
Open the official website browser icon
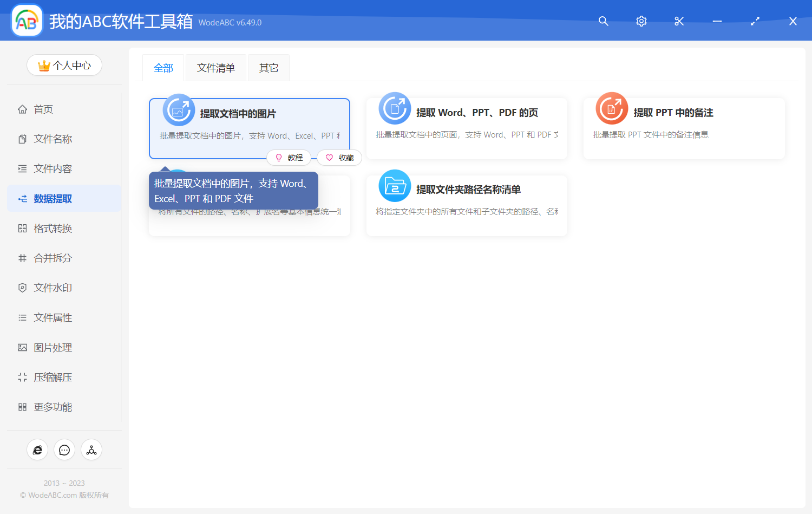tap(37, 450)
